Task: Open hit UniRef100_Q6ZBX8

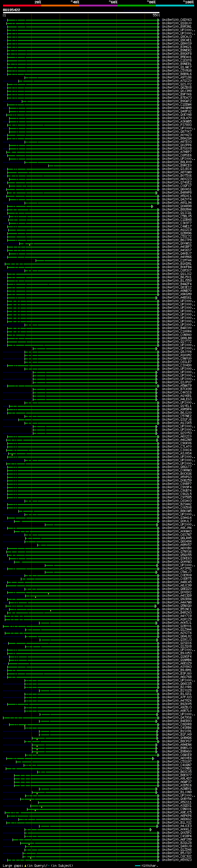Action: [x=176, y=88]
